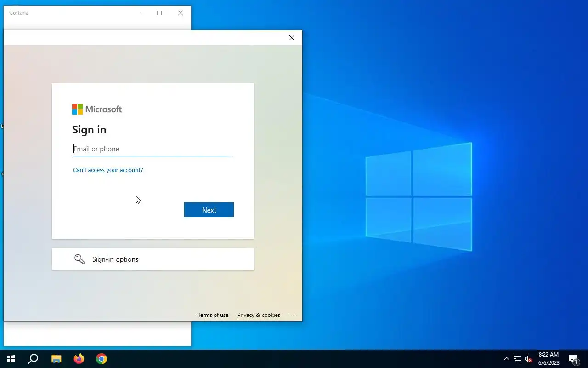The width and height of the screenshot is (588, 368).
Task: Expand the three-dot more options menu
Action: pos(293,316)
